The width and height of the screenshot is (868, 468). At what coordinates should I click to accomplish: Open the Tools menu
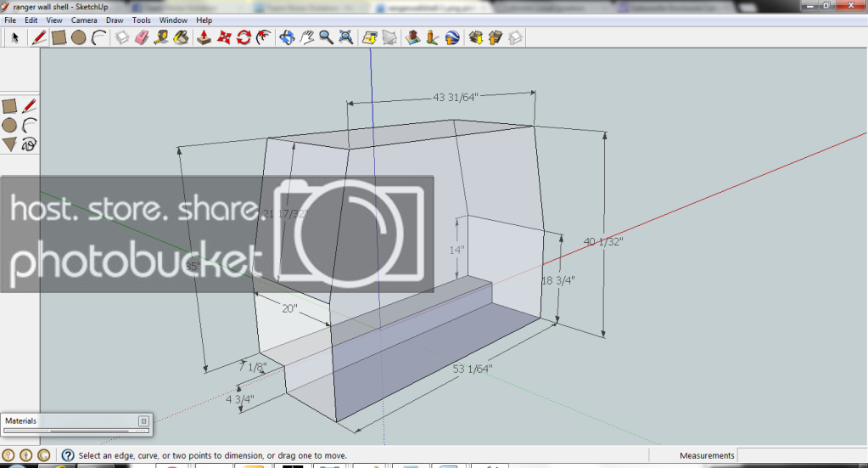141,20
